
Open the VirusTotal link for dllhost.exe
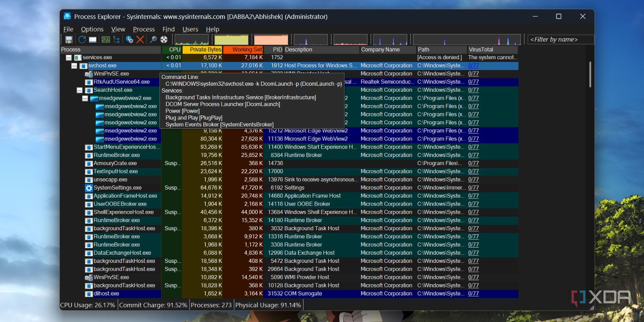click(473, 294)
